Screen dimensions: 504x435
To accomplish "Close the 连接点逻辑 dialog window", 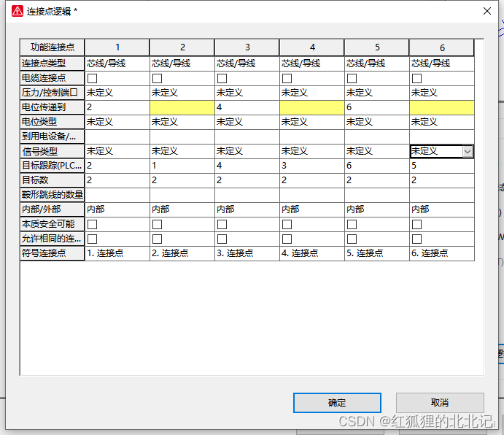I will coord(487,11).
